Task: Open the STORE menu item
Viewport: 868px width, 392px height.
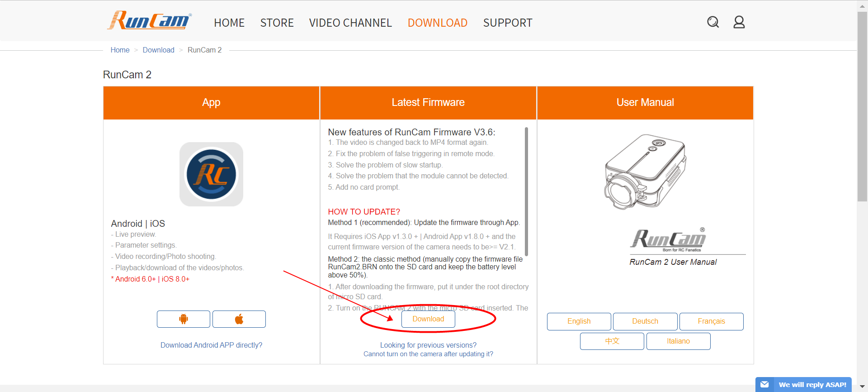Action: (x=277, y=23)
